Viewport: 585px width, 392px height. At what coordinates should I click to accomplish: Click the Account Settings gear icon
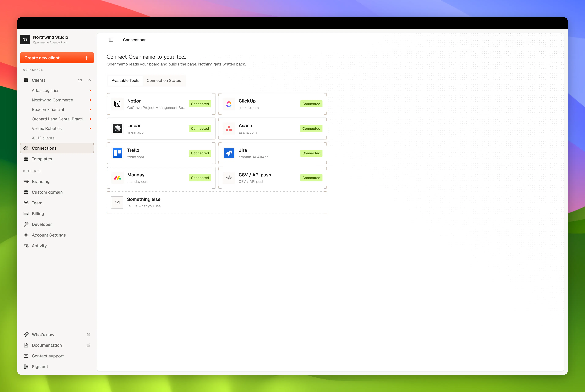[x=26, y=235]
